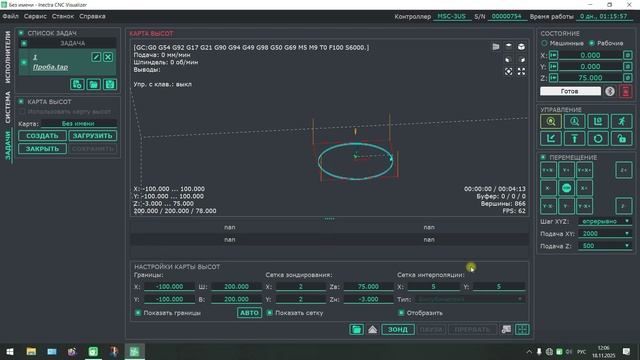Jog the Z axis upward
This screenshot has height=360, width=640.
(x=623, y=170)
